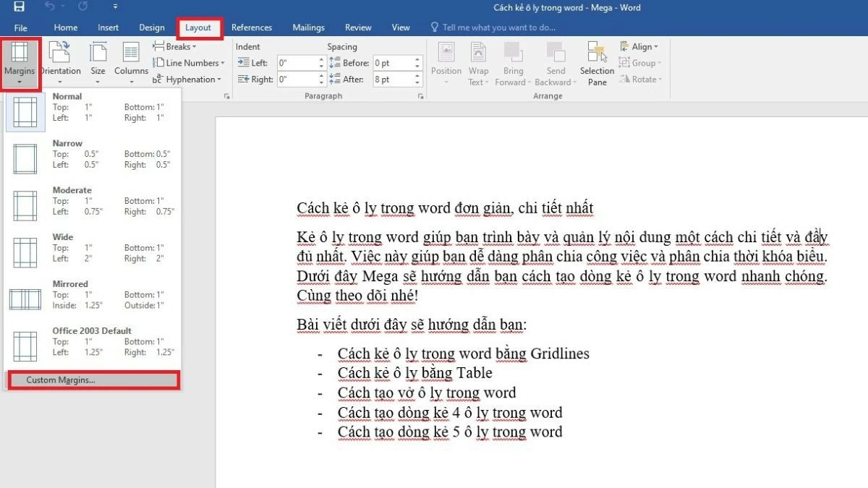
Task: Switch to the References tab
Action: coord(252,27)
